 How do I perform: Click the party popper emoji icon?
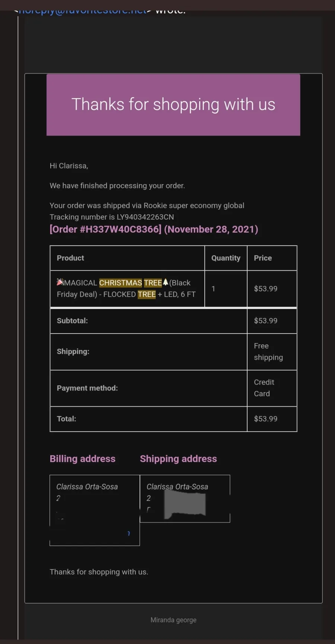point(60,282)
